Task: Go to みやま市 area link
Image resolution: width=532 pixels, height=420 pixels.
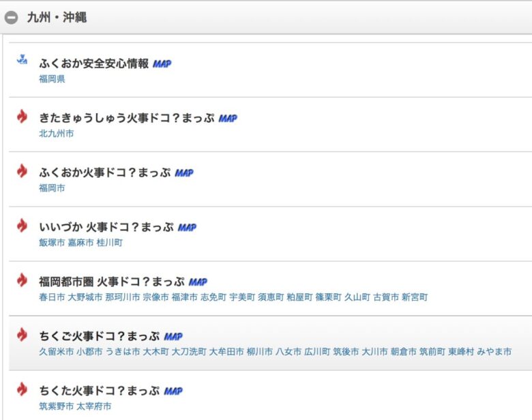Action: tap(494, 352)
